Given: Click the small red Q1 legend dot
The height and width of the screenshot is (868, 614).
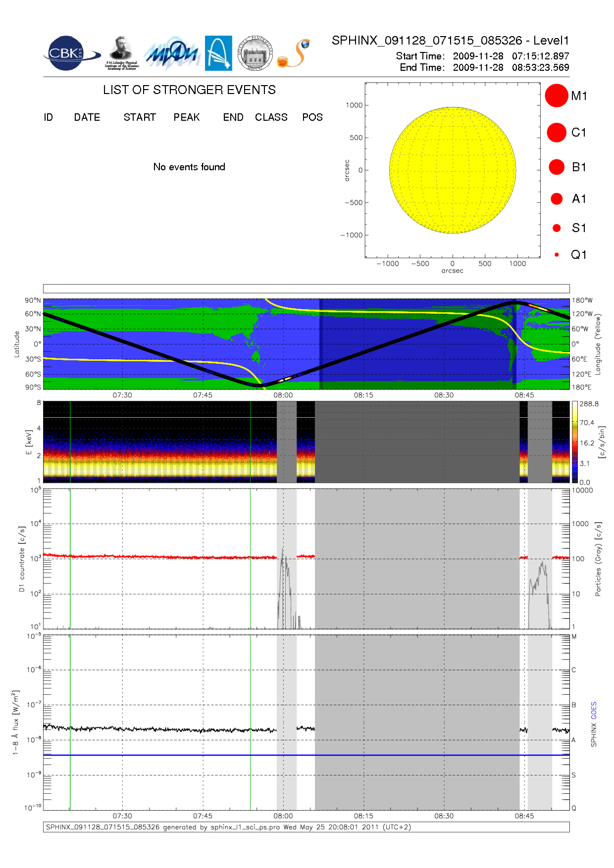Looking at the screenshot, I should pyautogui.click(x=557, y=255).
